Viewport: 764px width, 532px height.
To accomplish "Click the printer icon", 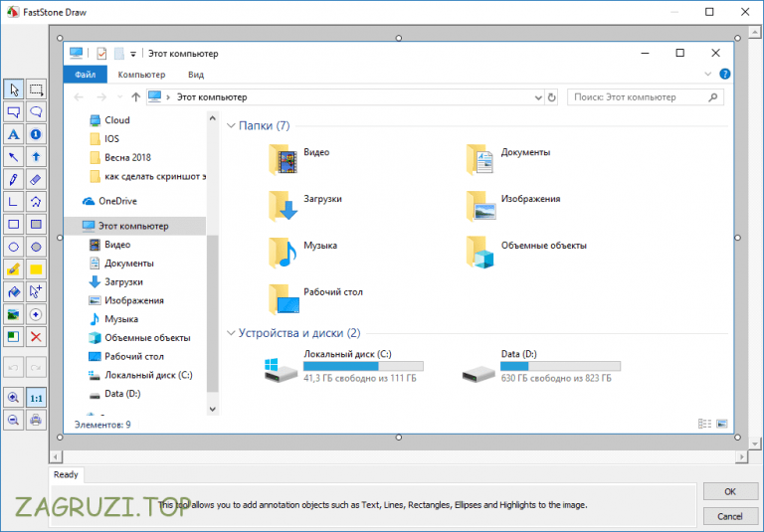I will tap(36, 420).
